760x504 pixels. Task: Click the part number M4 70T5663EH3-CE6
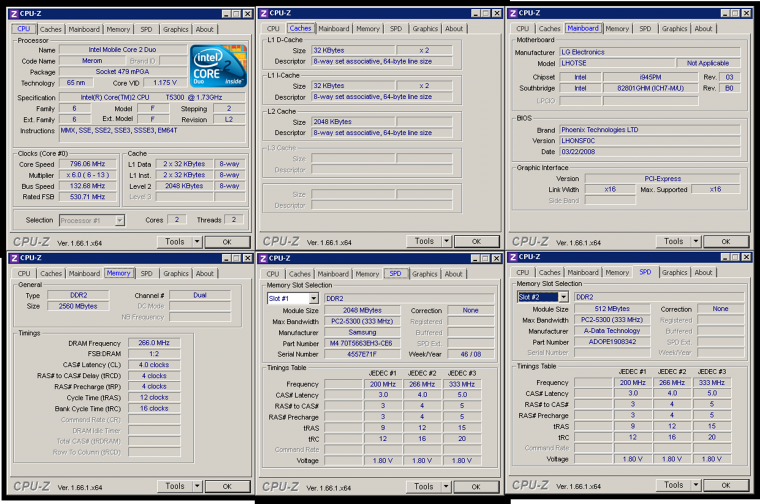[x=362, y=343]
